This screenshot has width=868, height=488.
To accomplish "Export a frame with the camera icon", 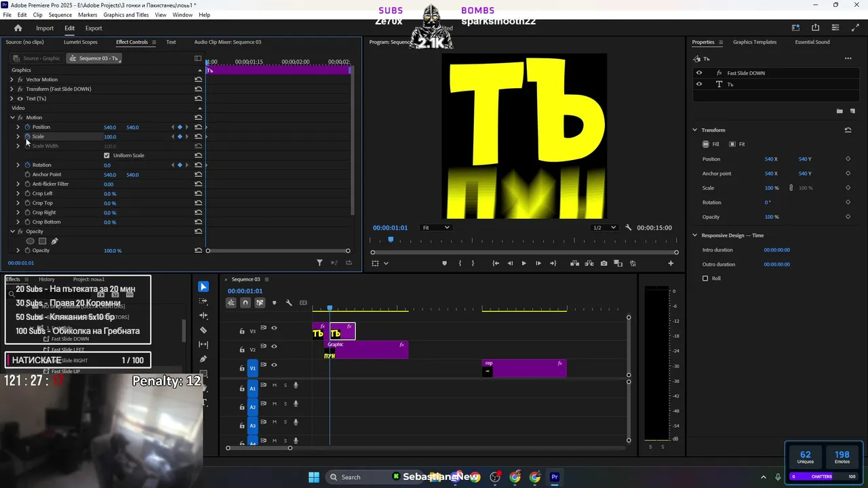I will [604, 263].
